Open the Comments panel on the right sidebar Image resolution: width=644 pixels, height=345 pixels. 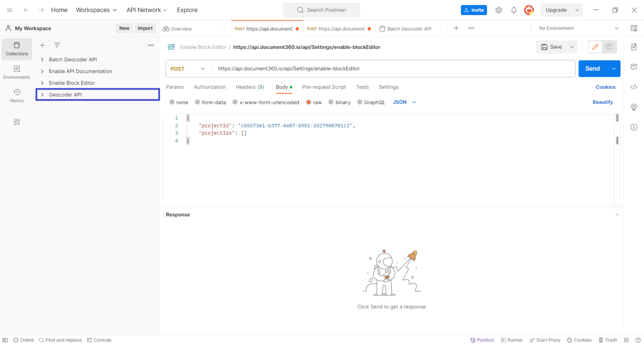pos(634,67)
